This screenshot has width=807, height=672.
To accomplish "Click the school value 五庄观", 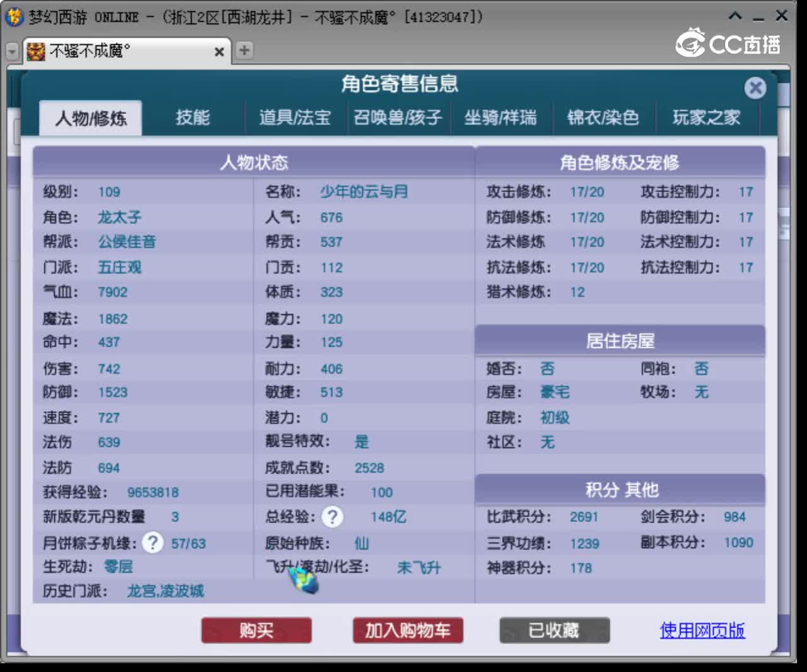I will tap(119, 267).
